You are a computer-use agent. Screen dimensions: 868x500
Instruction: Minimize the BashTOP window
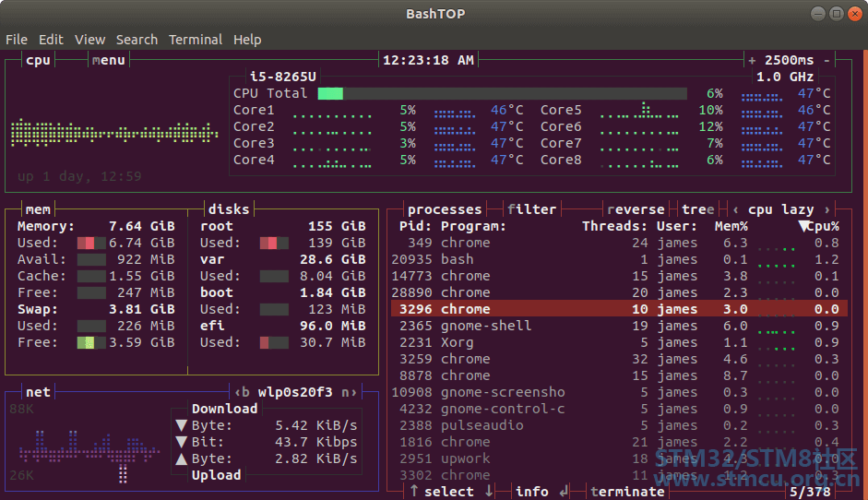pos(818,13)
